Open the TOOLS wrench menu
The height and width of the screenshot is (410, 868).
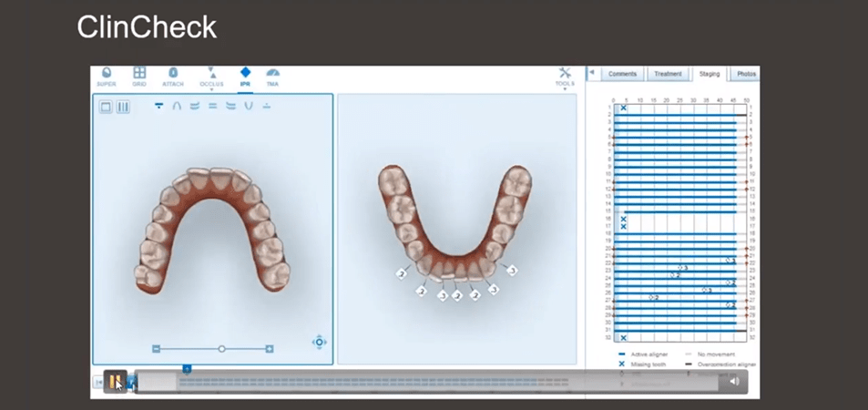coord(565,77)
